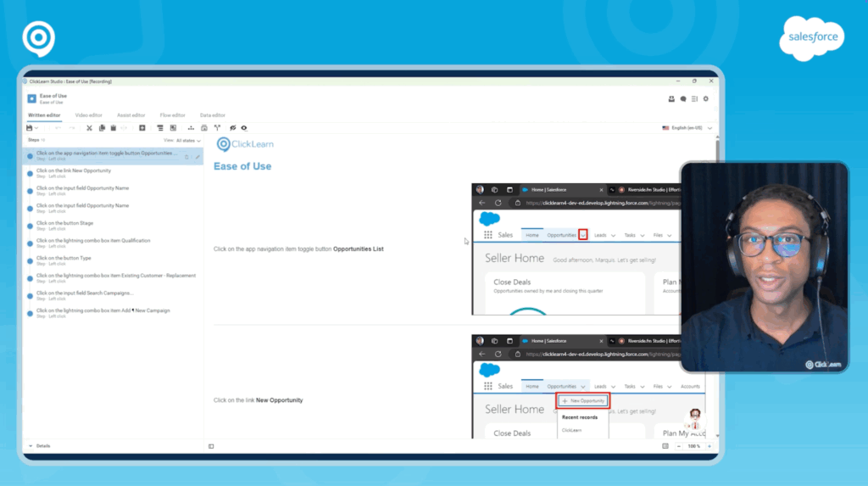Click the Steps panel header label
This screenshot has height=486, width=868.
34,140
